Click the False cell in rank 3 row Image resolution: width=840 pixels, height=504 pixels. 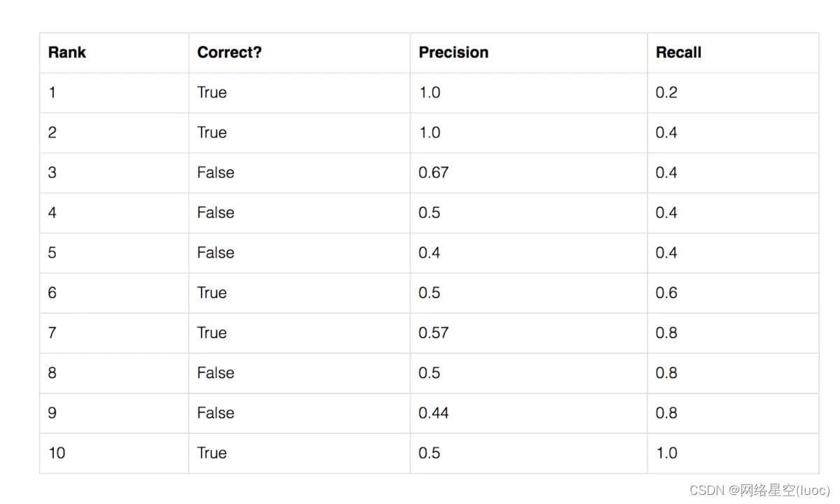pyautogui.click(x=216, y=173)
